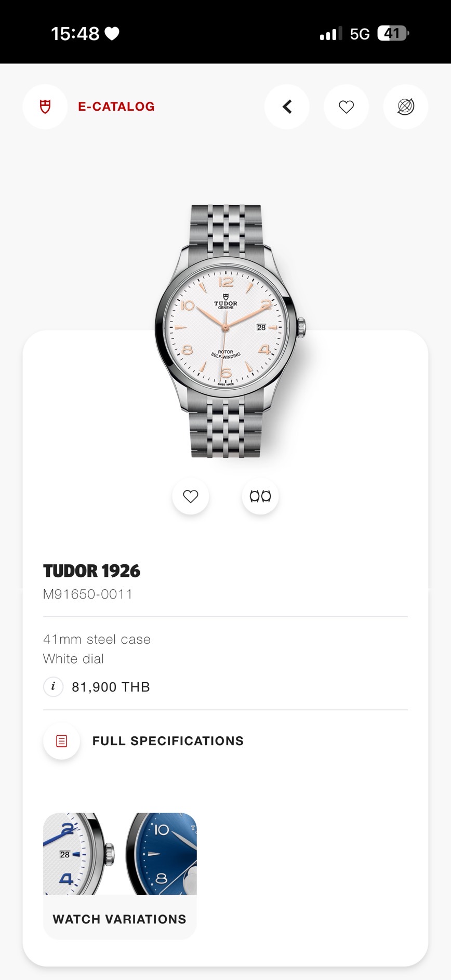Tap the Tudor shield logo icon
This screenshot has width=451, height=980.
45,107
